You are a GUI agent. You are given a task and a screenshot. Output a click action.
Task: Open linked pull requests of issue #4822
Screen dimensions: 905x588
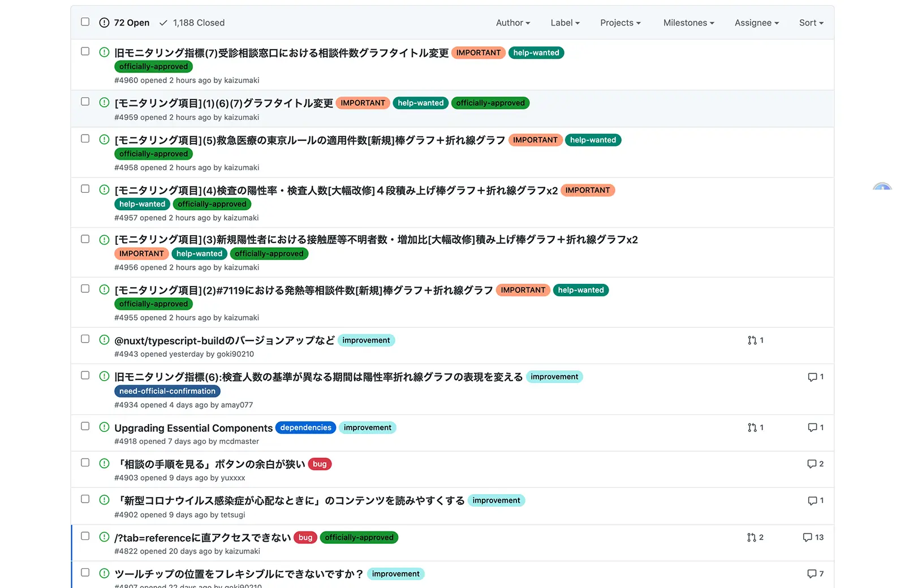756,537
